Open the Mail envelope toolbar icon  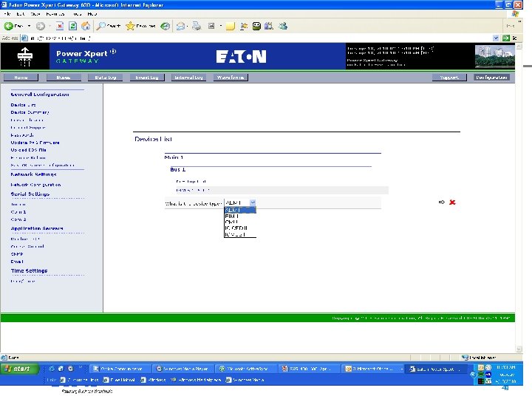coord(180,26)
